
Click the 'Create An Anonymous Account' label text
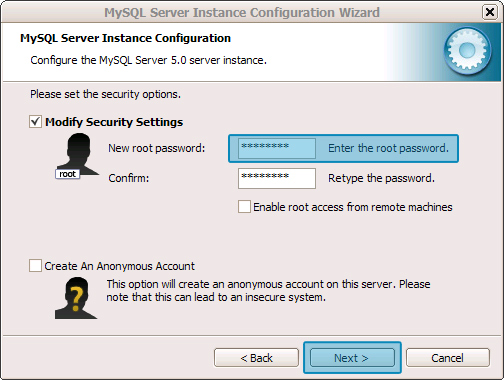(x=119, y=266)
